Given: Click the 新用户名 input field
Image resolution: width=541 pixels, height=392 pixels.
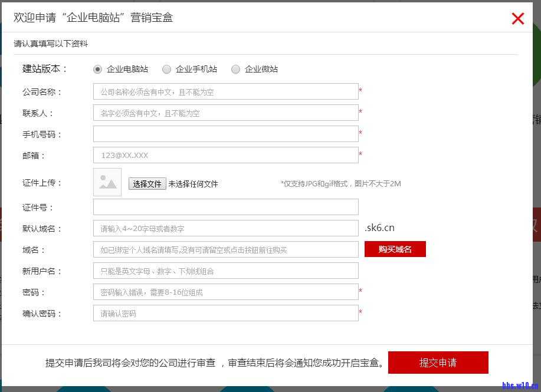Looking at the screenshot, I should pyautogui.click(x=225, y=271).
